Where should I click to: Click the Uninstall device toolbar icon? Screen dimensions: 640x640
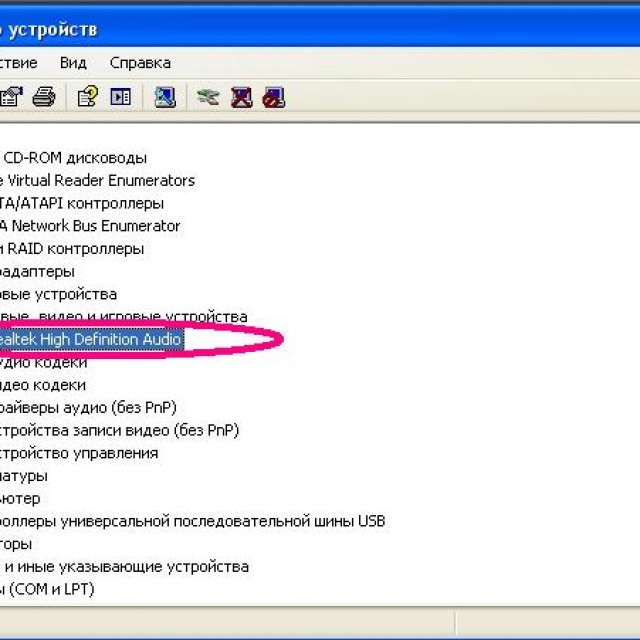[242, 97]
